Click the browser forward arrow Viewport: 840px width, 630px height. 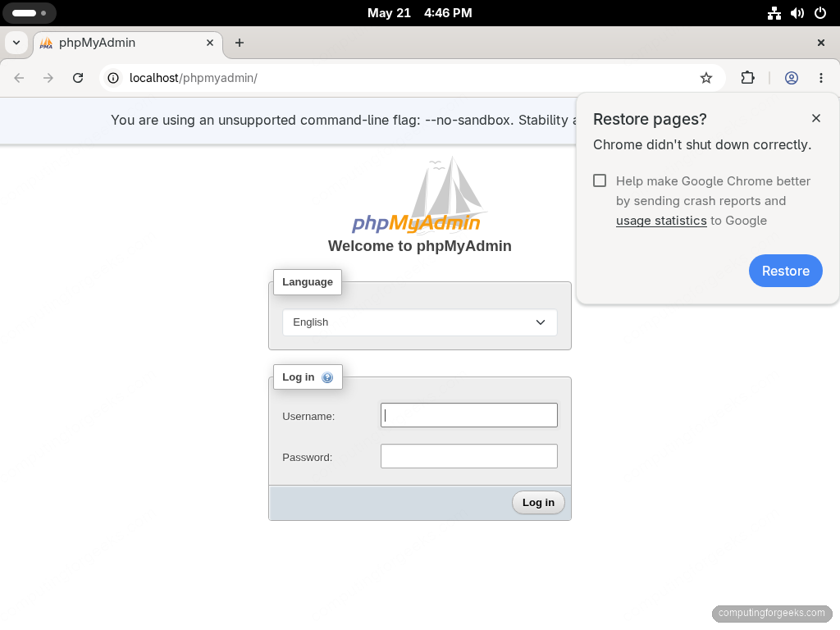[x=48, y=78]
